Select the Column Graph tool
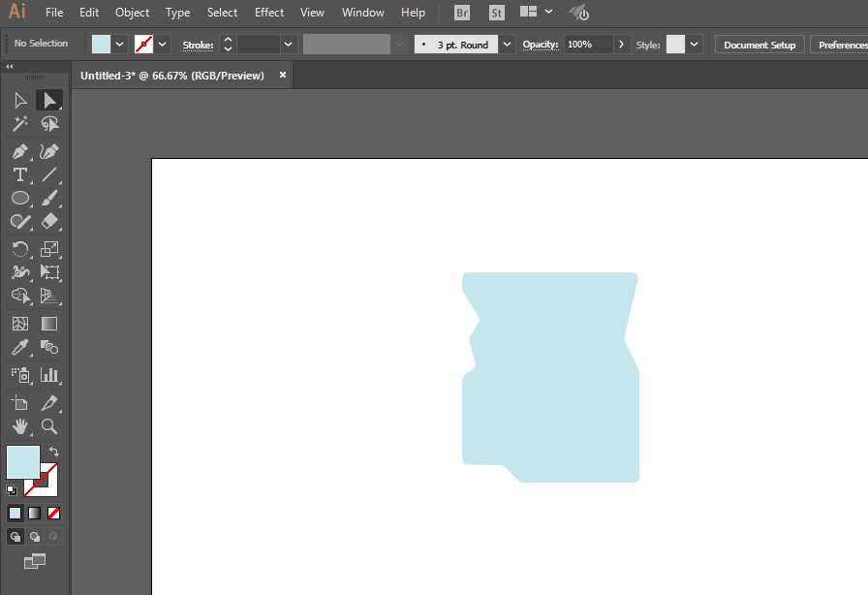The image size is (868, 595). point(49,375)
